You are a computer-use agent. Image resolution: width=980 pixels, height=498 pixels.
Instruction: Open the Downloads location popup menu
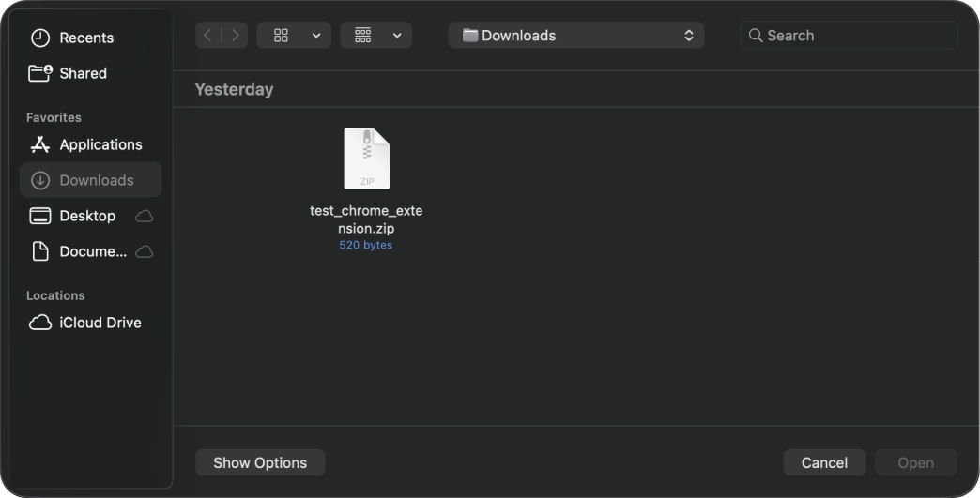pos(576,36)
